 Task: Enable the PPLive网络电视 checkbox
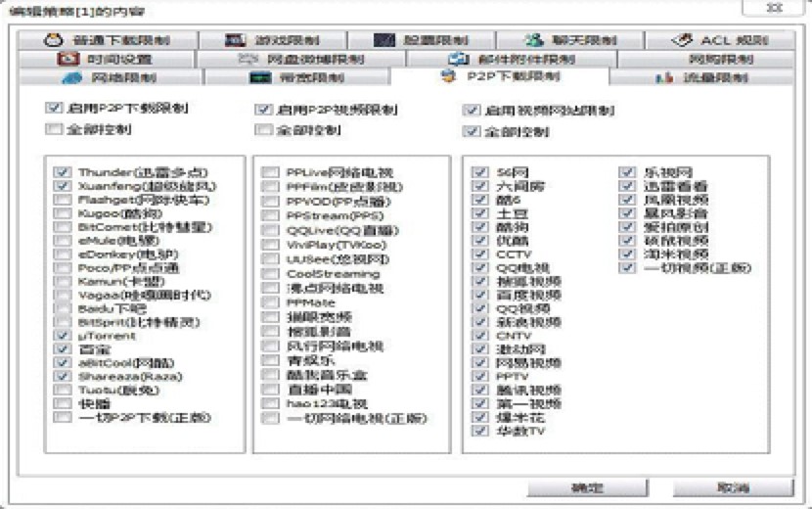click(x=270, y=172)
